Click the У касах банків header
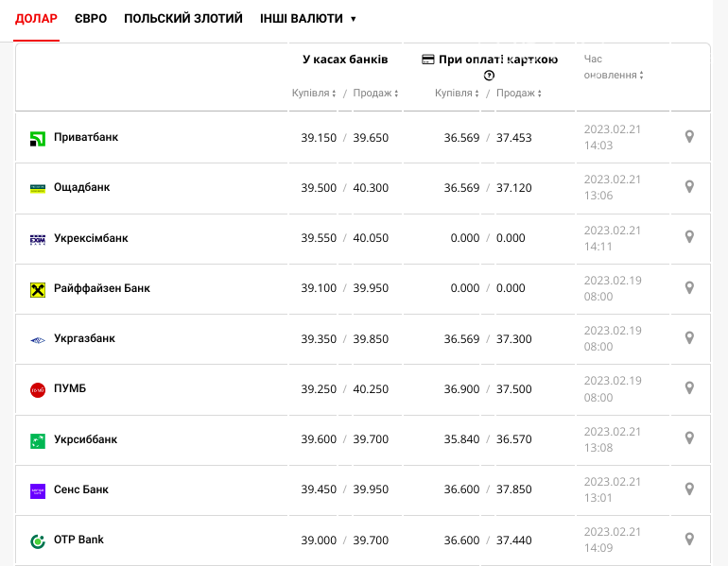This screenshot has width=728, height=566. coord(345,60)
